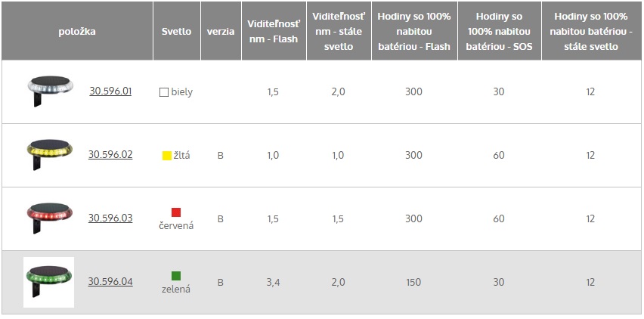644x319 pixels.
Task: Click the verzia column header
Action: [221, 31]
